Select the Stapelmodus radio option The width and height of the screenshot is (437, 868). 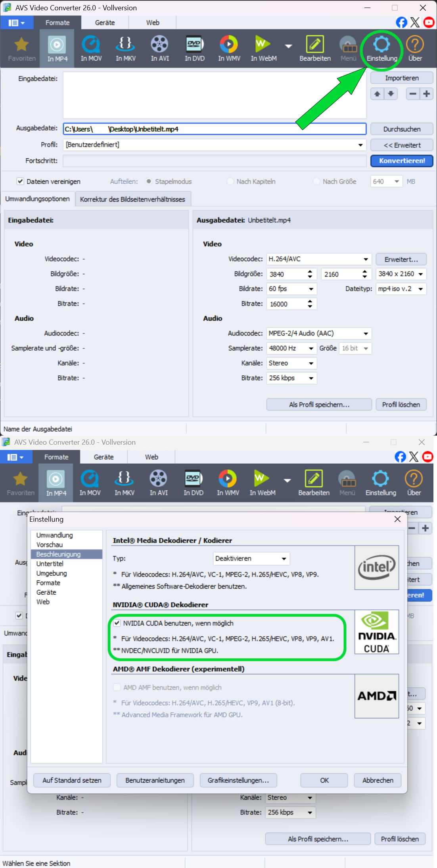(149, 181)
